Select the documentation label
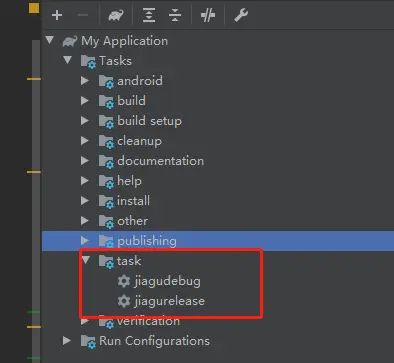The height and width of the screenshot is (363, 394). pos(160,161)
